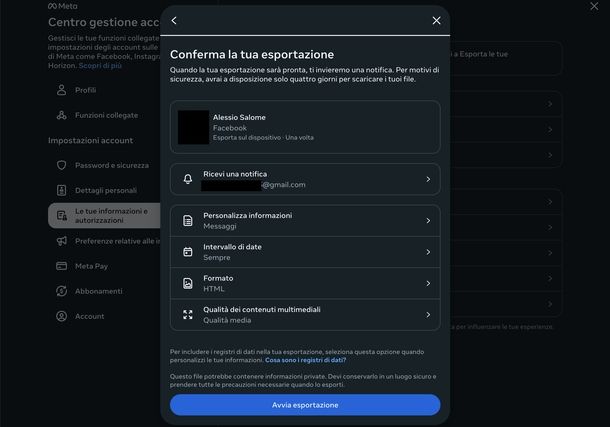Expand Personalizza informazioni chevron
610x427 pixels.
coord(428,220)
